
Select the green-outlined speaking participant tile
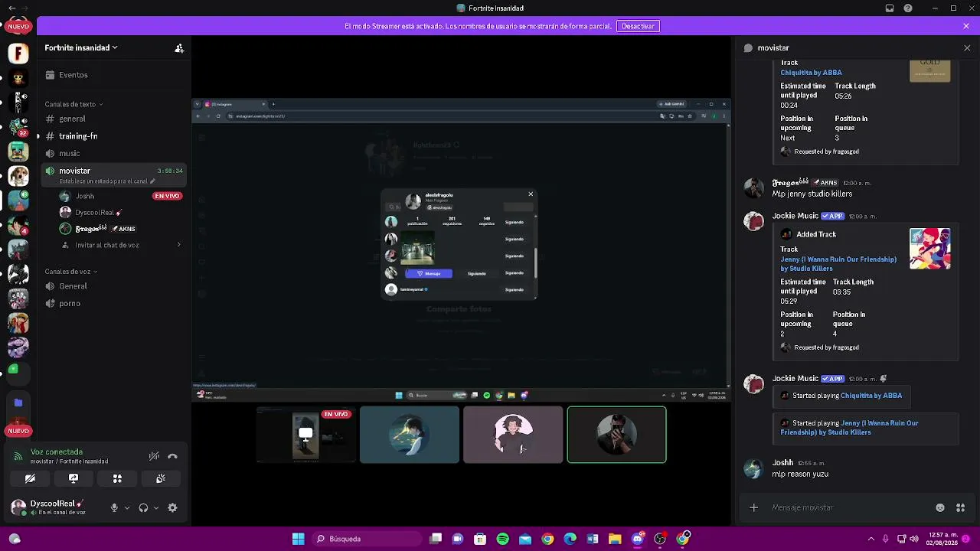point(616,435)
